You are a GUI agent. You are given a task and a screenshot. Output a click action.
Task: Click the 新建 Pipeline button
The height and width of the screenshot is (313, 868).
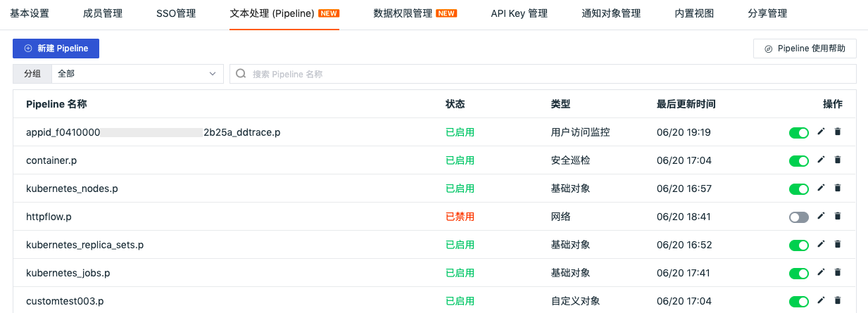[x=56, y=49]
